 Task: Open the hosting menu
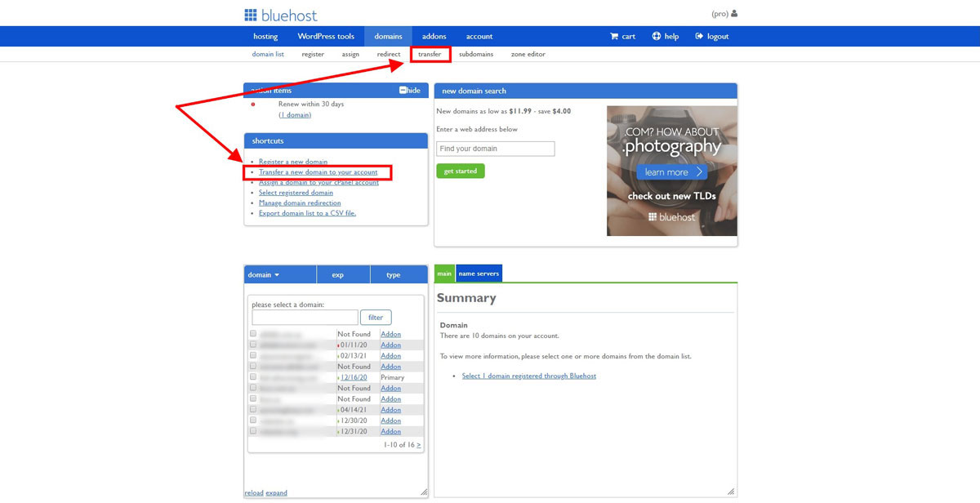(265, 36)
